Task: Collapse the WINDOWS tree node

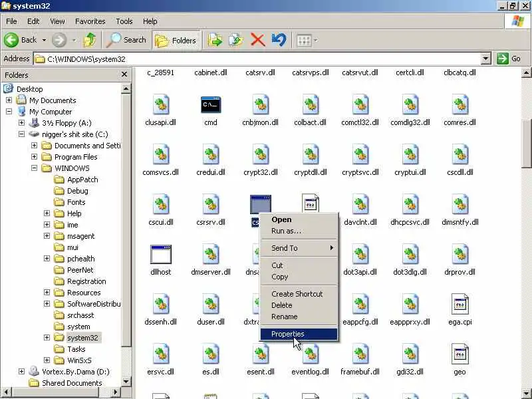Action: tap(35, 168)
